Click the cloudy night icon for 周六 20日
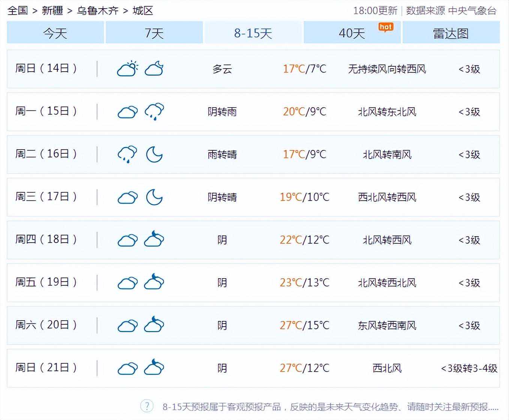The width and height of the screenshot is (509, 420). click(154, 325)
